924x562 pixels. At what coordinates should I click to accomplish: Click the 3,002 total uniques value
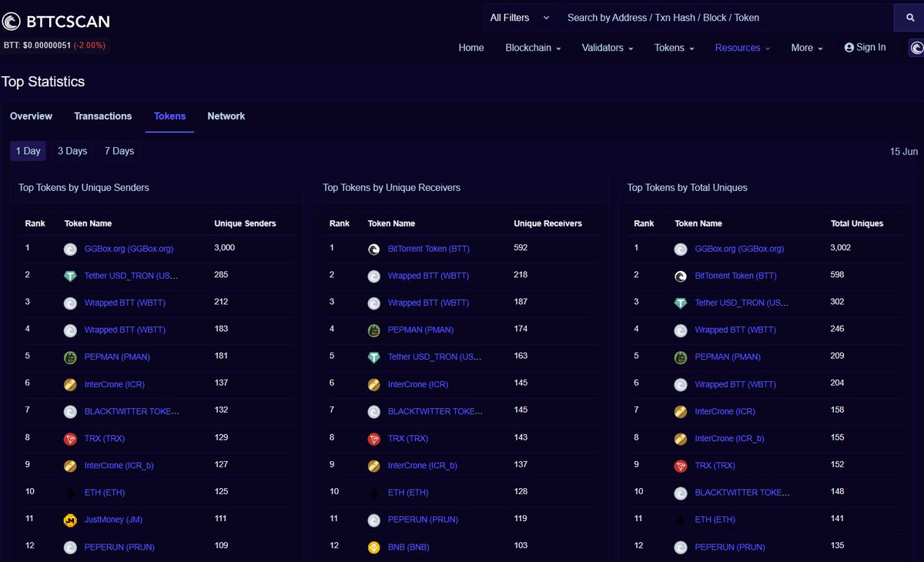point(842,248)
